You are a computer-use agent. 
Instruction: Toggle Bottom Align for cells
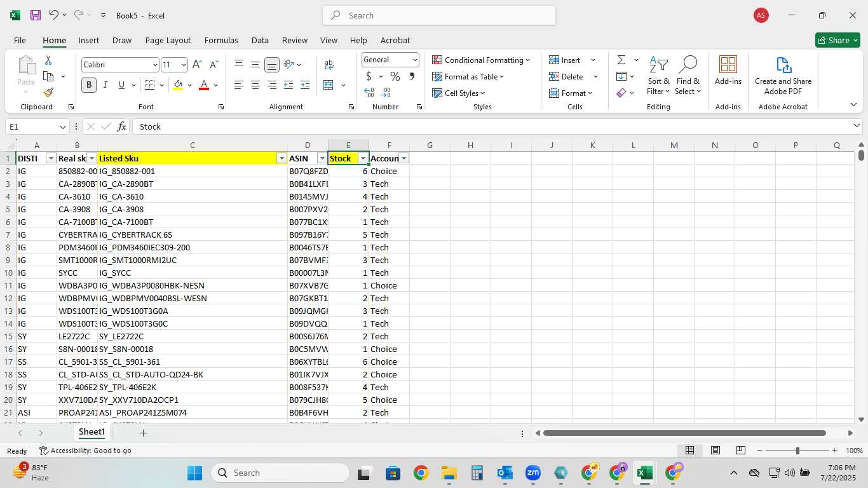pos(272,65)
